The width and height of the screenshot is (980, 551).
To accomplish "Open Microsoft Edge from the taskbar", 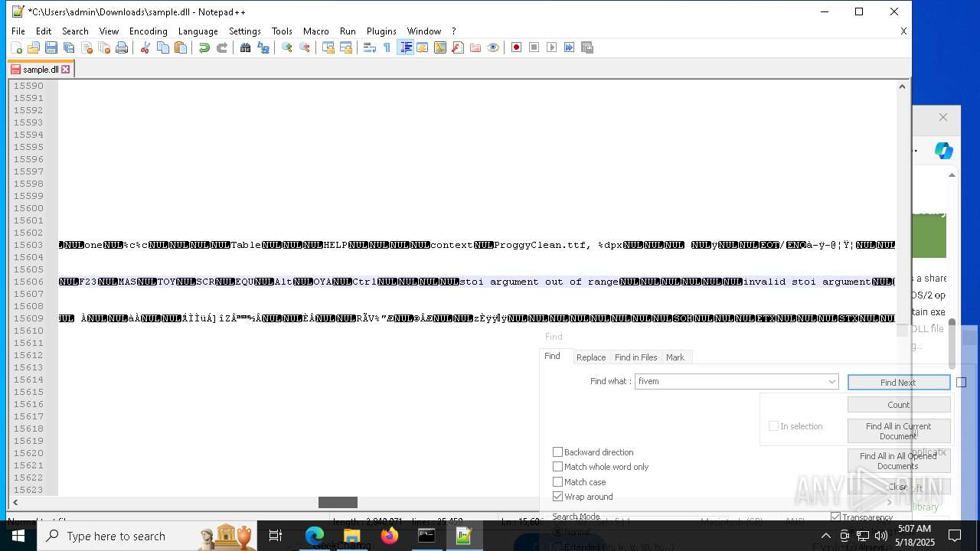I will 315,536.
